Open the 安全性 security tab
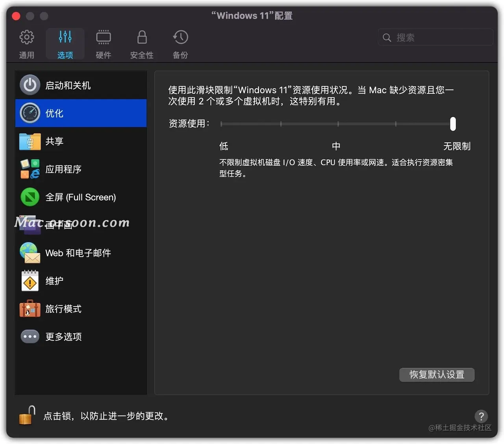Screen dimensions: 504x444 point(142,44)
